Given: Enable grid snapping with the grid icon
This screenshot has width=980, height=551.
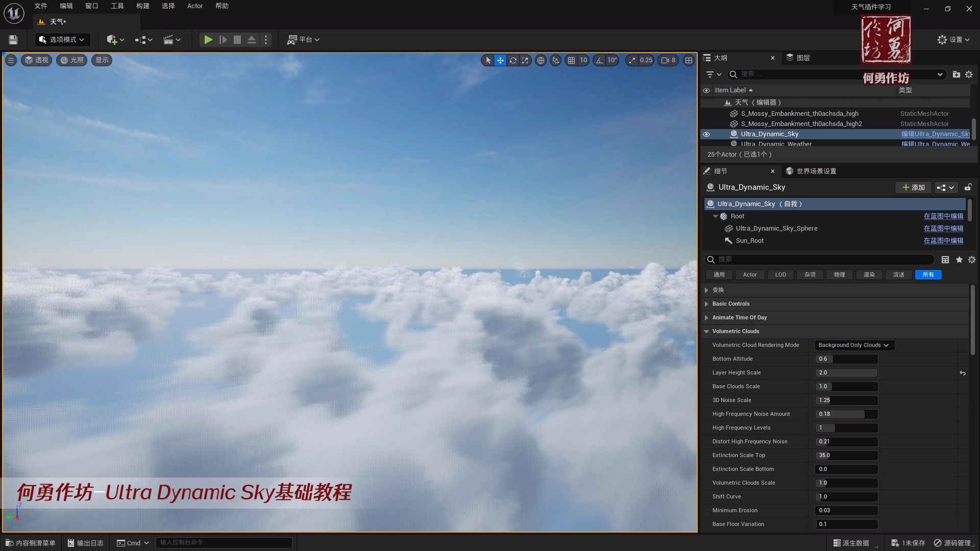Looking at the screenshot, I should [x=572, y=60].
